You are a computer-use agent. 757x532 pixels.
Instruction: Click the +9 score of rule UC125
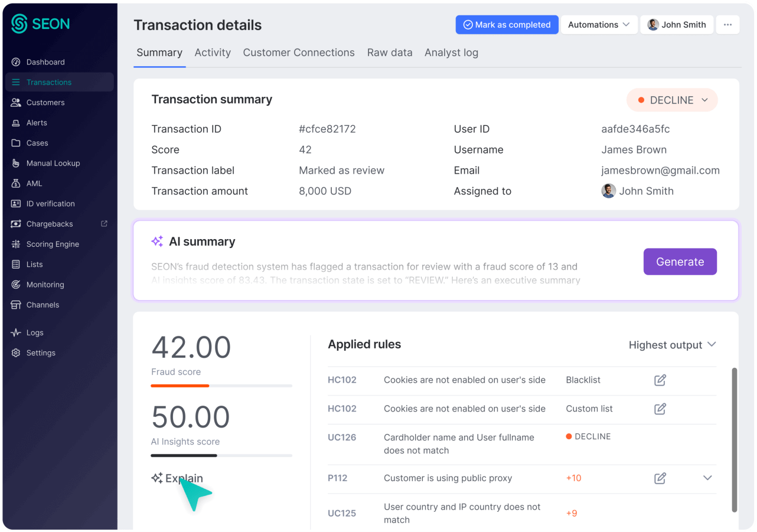click(x=571, y=513)
